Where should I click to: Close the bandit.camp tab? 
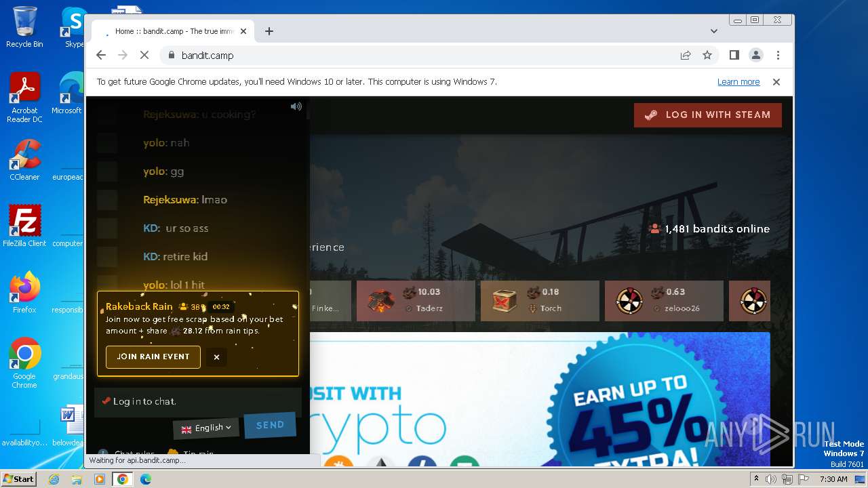243,31
